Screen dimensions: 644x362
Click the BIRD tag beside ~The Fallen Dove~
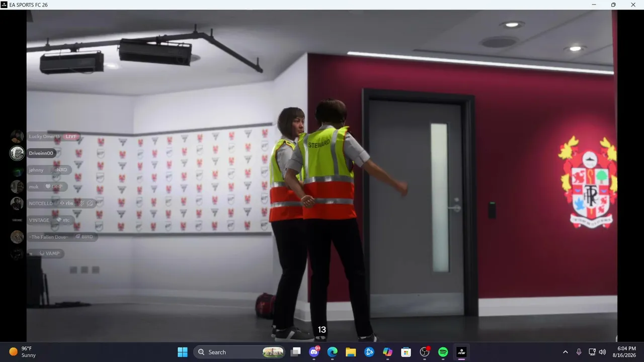click(84, 237)
